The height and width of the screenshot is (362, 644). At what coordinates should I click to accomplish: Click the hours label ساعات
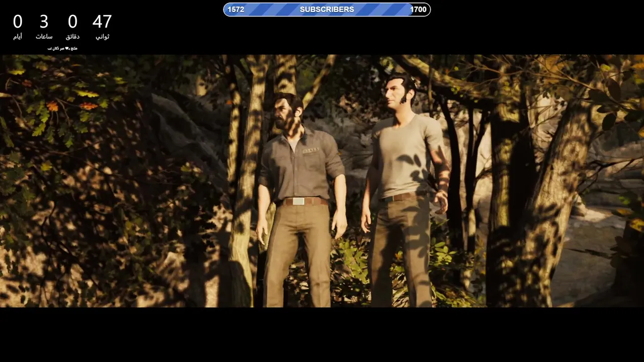(x=44, y=37)
